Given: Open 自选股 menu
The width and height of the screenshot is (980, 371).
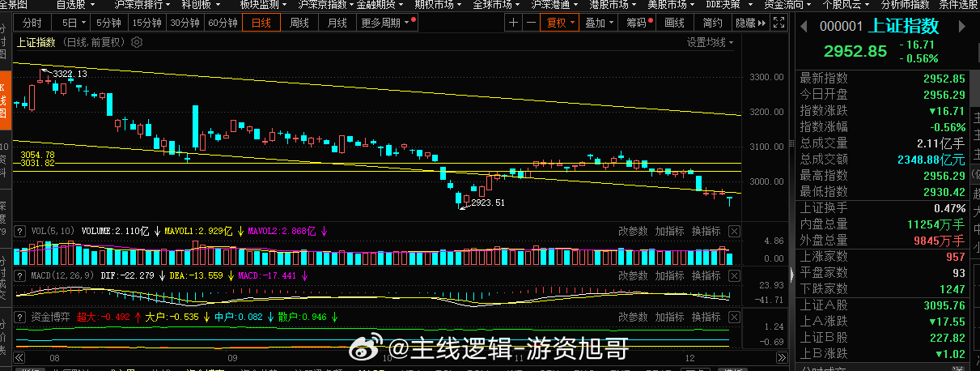Looking at the screenshot, I should click(x=76, y=5).
